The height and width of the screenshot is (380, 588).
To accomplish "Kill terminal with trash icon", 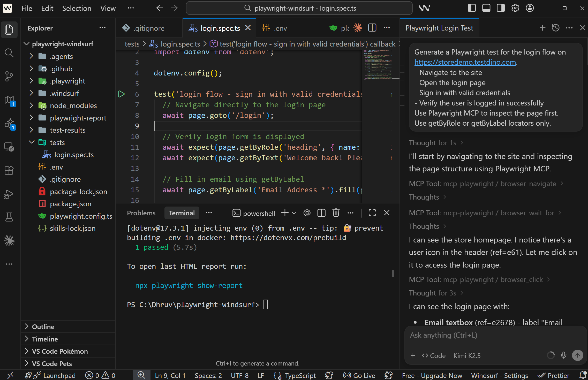I will point(336,213).
